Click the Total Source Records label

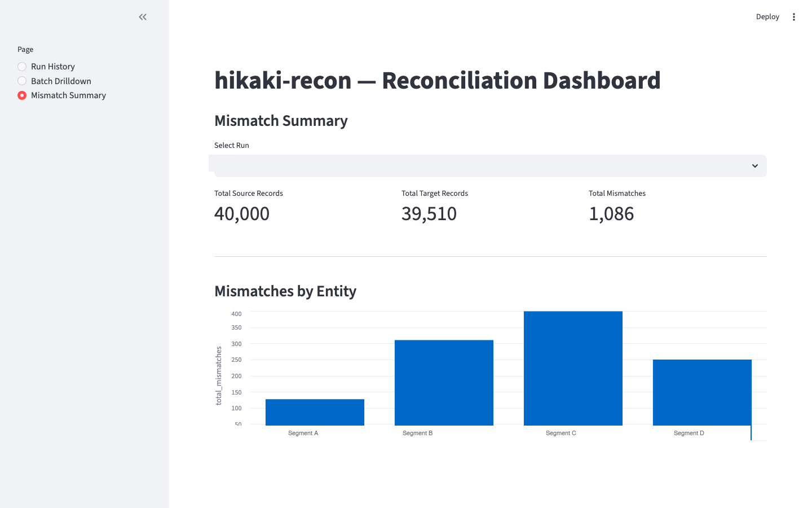[x=249, y=194]
